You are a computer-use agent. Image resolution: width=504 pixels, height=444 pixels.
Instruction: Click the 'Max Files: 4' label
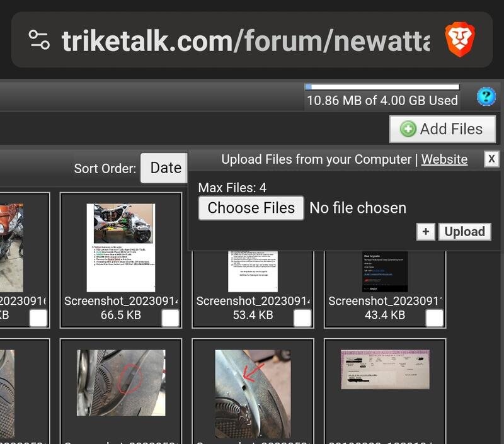click(x=232, y=188)
